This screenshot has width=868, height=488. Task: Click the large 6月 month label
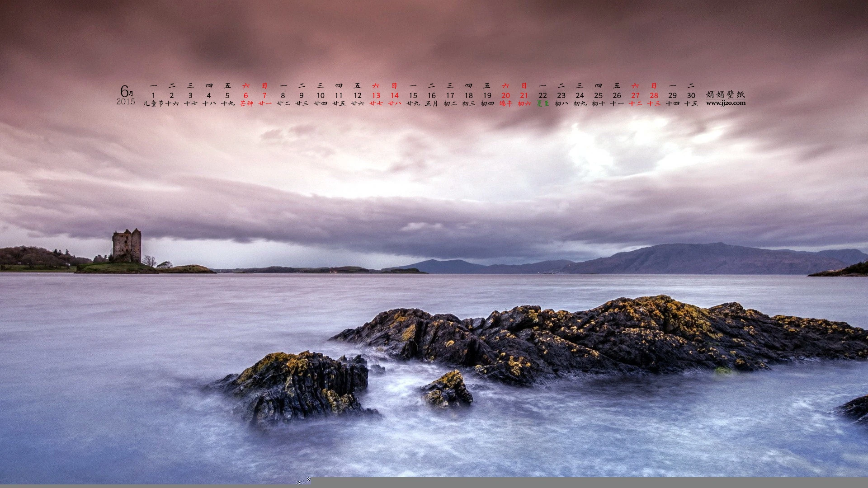point(127,91)
